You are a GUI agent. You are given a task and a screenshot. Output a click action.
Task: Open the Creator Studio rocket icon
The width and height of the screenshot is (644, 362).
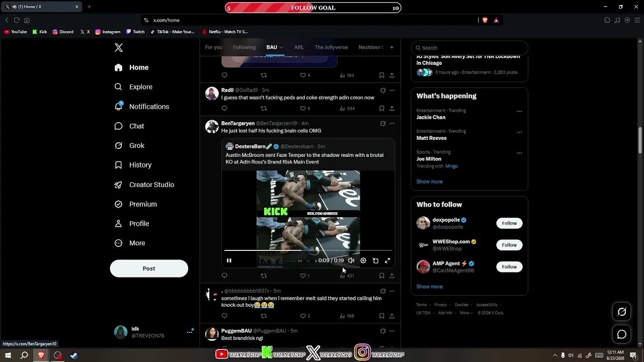coord(118,185)
